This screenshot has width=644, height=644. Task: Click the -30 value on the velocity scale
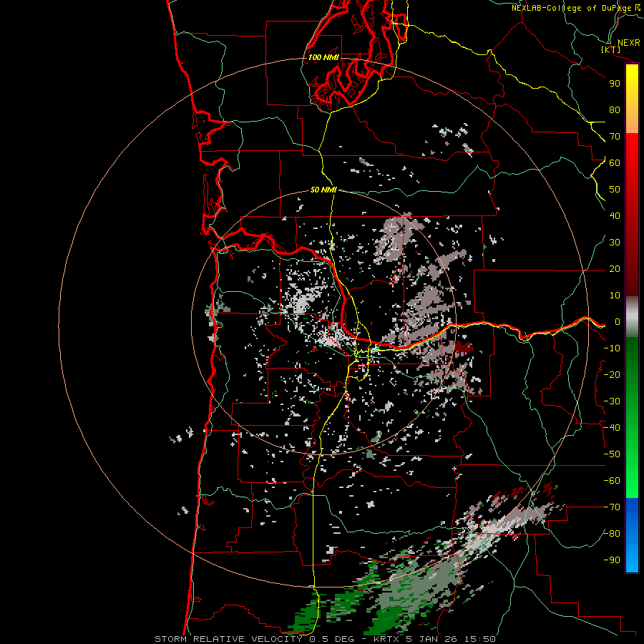(x=612, y=401)
